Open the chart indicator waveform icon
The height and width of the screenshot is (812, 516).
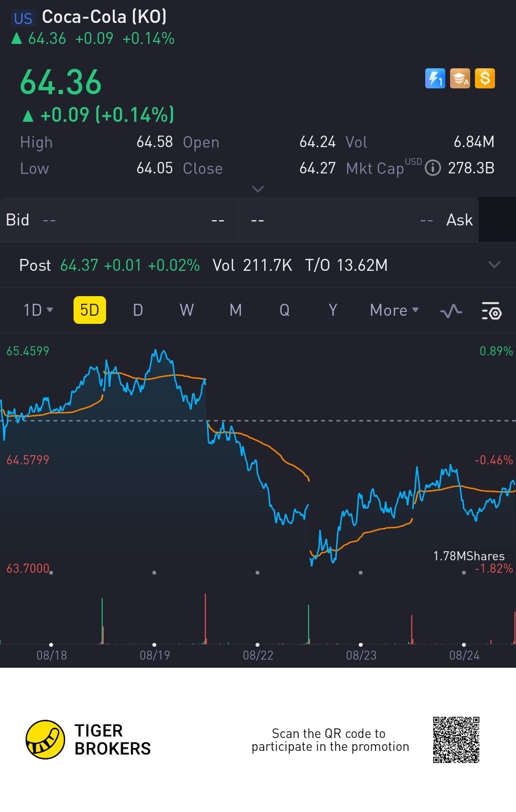(x=451, y=311)
